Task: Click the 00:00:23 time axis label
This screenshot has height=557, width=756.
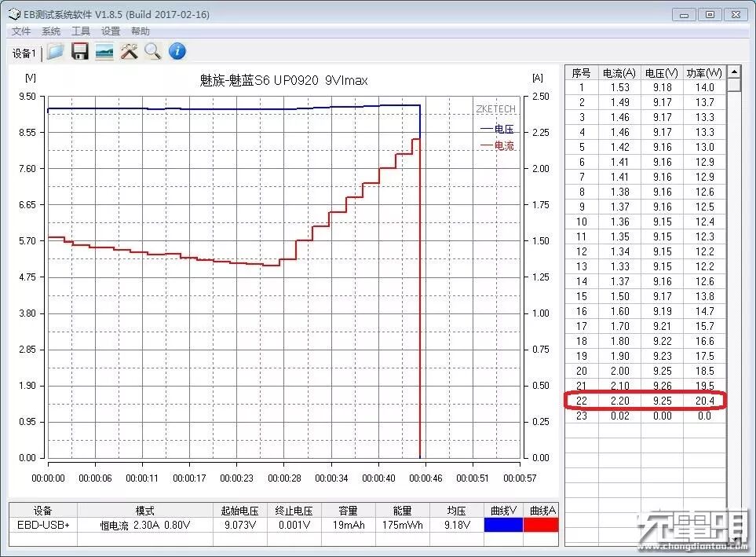Action: [x=236, y=478]
